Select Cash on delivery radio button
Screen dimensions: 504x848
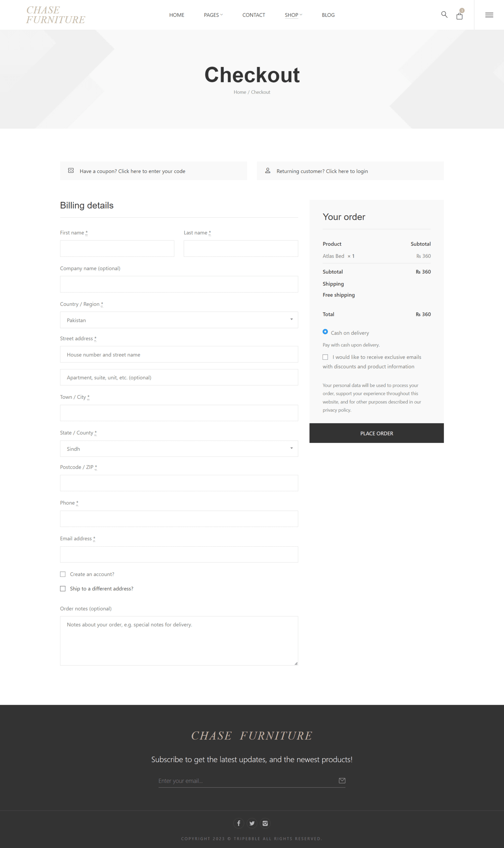pos(325,332)
